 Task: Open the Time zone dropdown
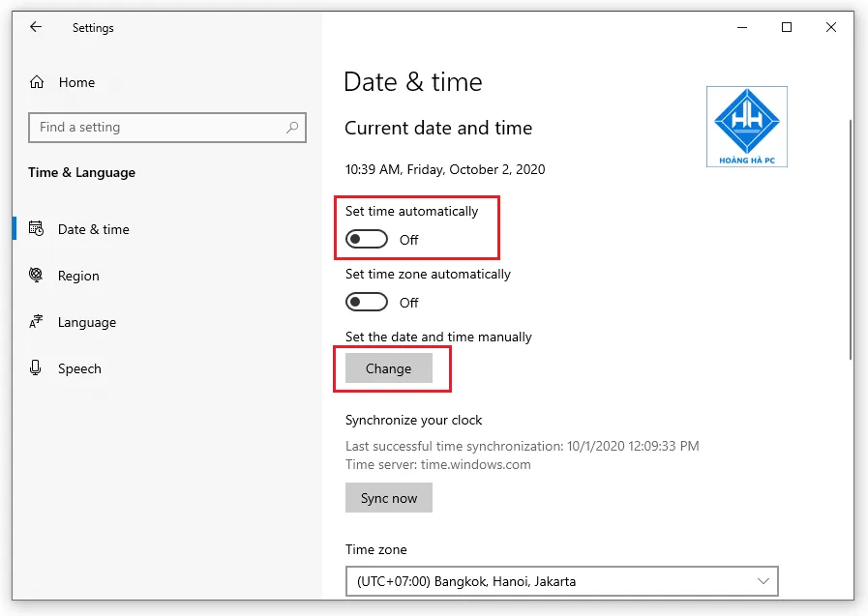[x=561, y=581]
